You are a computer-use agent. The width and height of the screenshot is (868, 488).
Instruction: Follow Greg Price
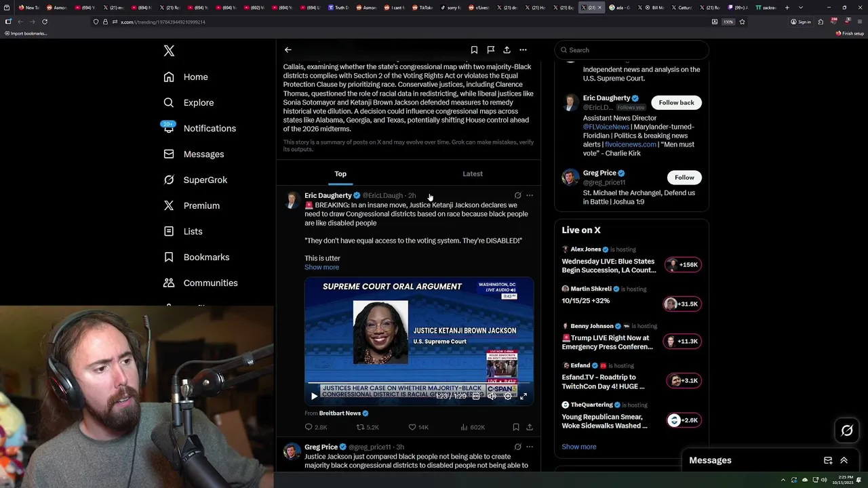coord(684,178)
